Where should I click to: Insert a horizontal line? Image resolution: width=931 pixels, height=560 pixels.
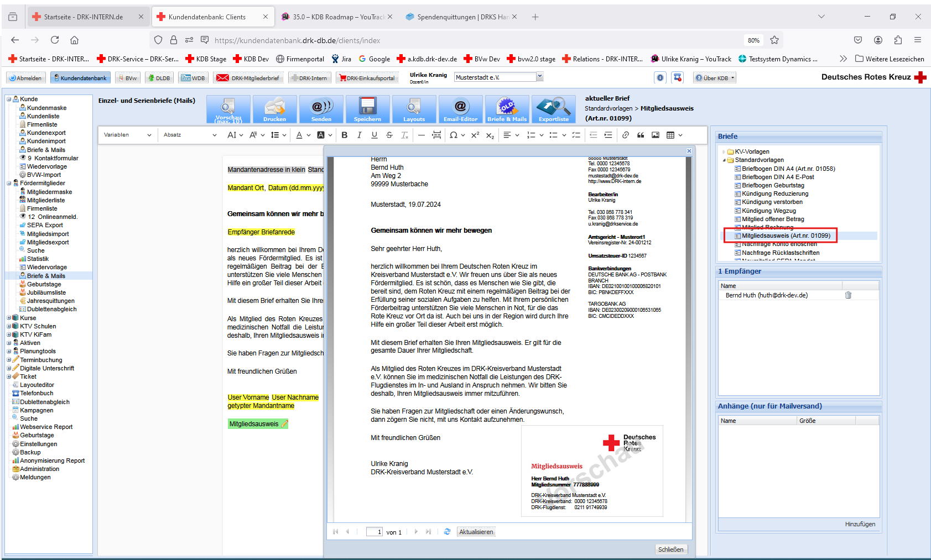422,135
